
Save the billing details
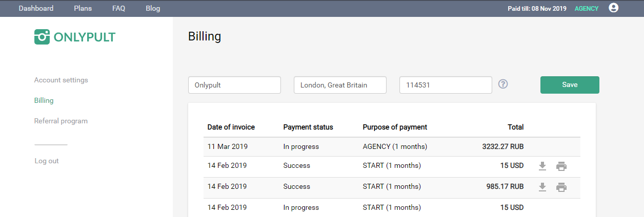pos(570,85)
